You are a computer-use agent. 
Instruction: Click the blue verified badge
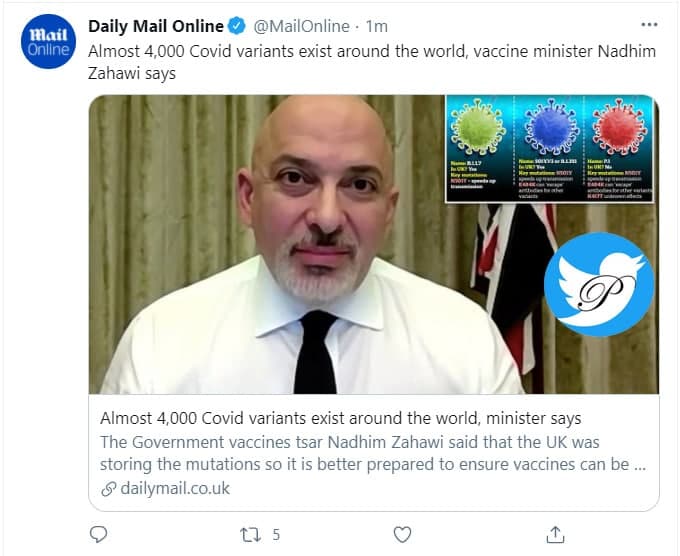pyautogui.click(x=237, y=26)
